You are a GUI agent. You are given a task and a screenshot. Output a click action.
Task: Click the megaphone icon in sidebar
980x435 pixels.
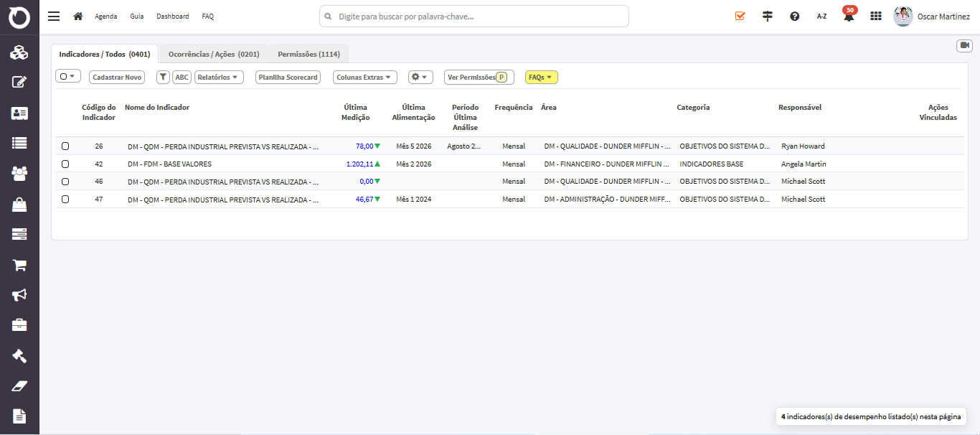click(x=19, y=295)
